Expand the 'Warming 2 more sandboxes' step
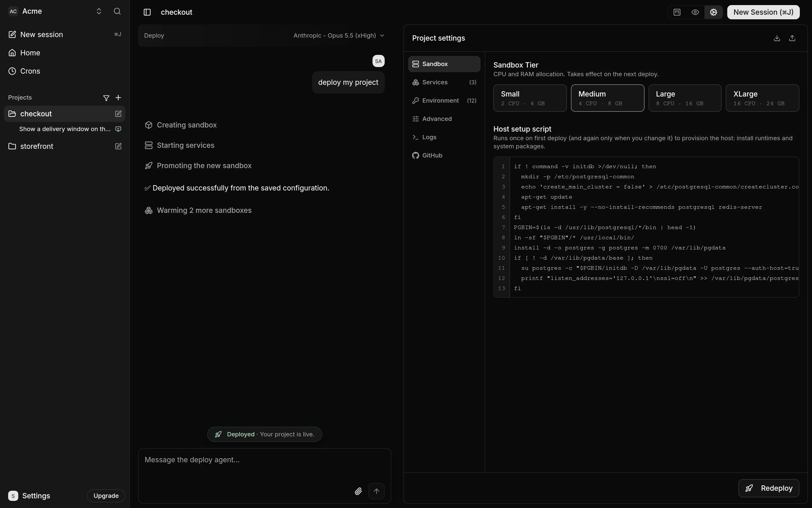The height and width of the screenshot is (508, 812). (x=198, y=210)
